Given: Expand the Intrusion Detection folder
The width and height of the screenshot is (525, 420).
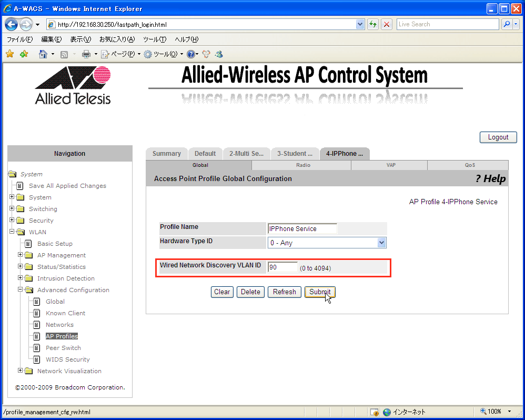Looking at the screenshot, I should [21, 278].
